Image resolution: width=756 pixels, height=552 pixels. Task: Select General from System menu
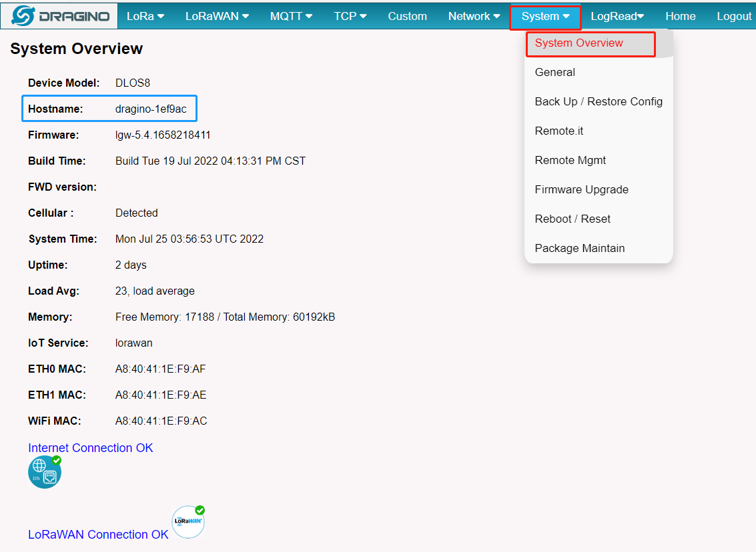pos(599,72)
